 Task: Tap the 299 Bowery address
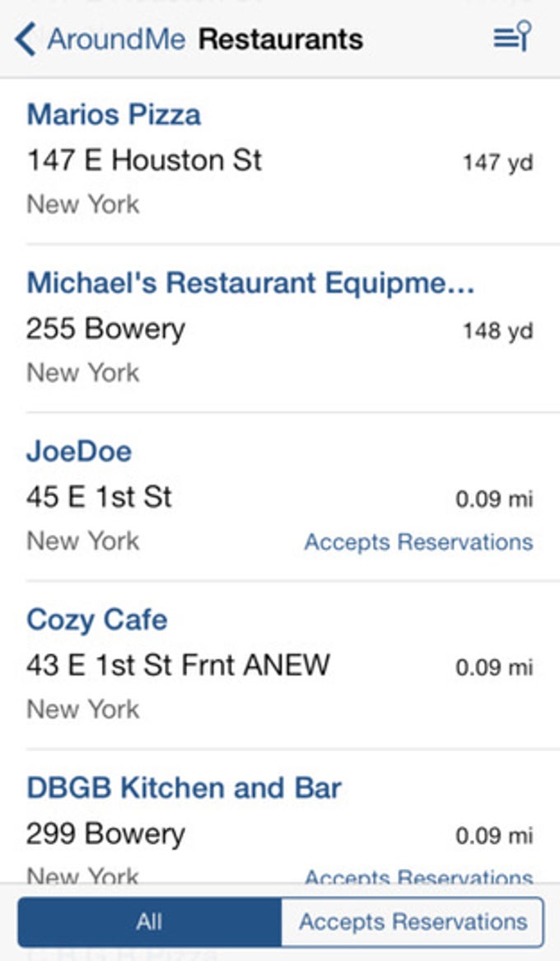tap(105, 834)
